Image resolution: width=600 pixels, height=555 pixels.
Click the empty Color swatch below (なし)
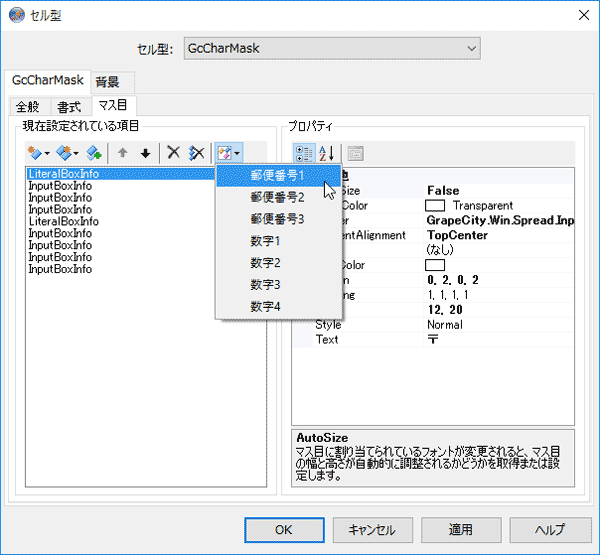click(x=435, y=265)
